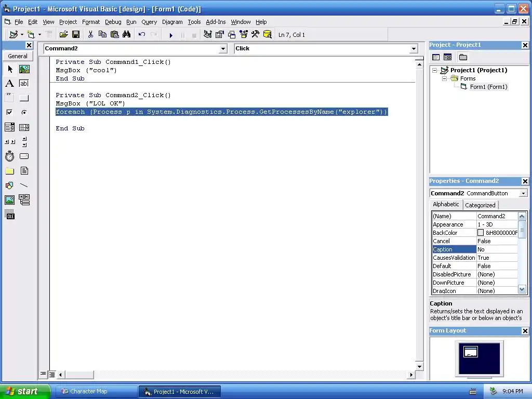Open the Tools menu
Image resolution: width=532 pixels, height=399 pixels.
(194, 22)
